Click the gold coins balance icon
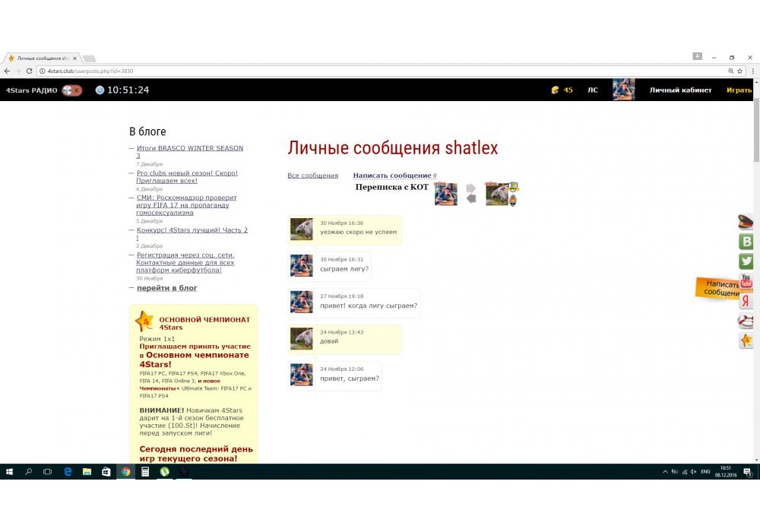Screen dimensions: 760x532 click(556, 90)
